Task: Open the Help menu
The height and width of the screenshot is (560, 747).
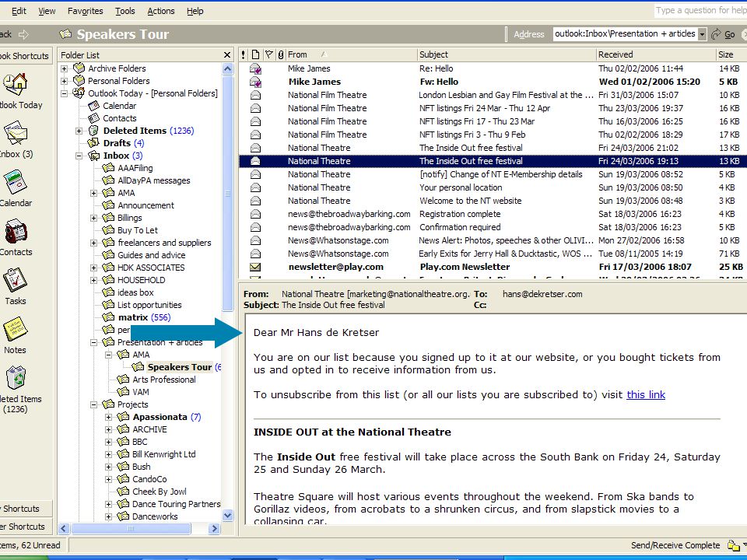Action: 195,11
